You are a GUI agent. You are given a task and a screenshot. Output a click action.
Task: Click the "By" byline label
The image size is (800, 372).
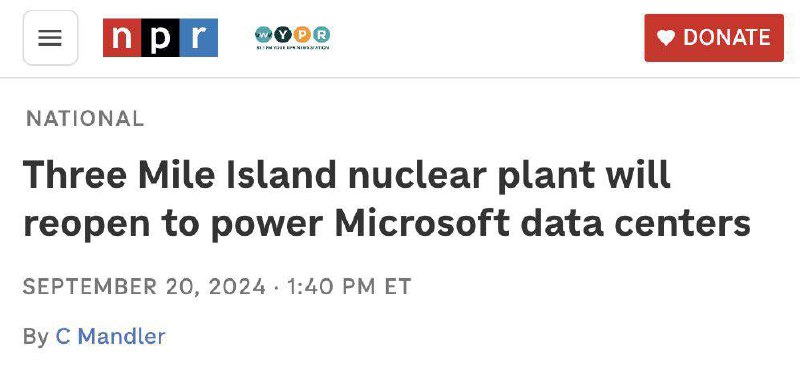pos(36,337)
